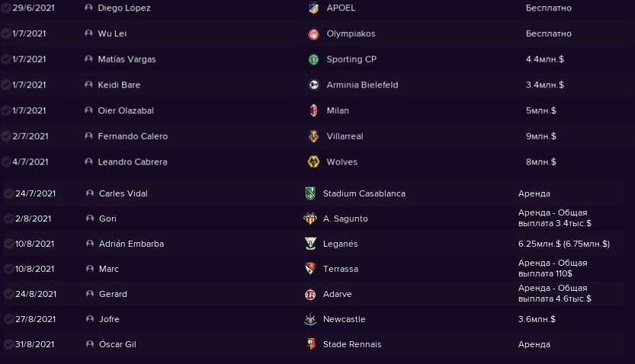Select the Jofre transfer row fee 3.6млн.$

tap(537, 319)
